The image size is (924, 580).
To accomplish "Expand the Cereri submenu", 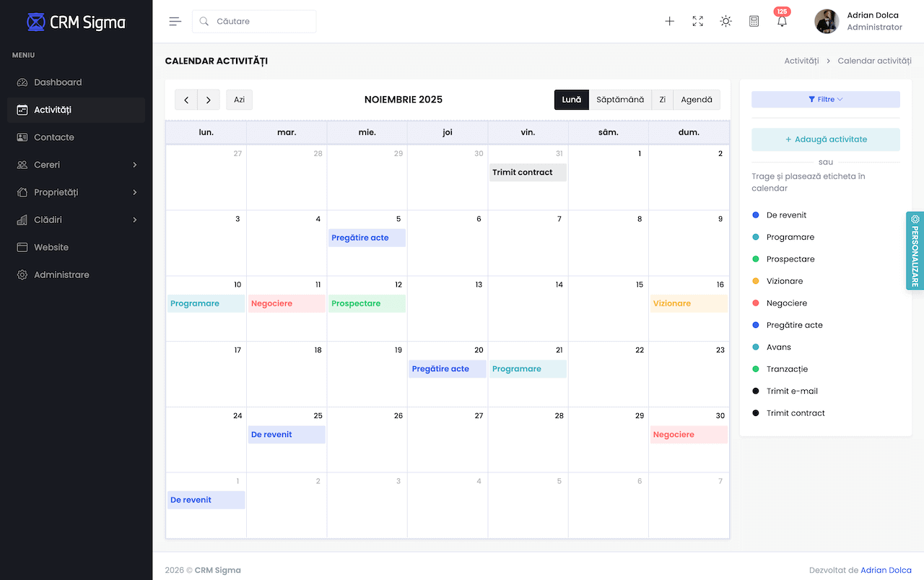I will click(x=47, y=164).
